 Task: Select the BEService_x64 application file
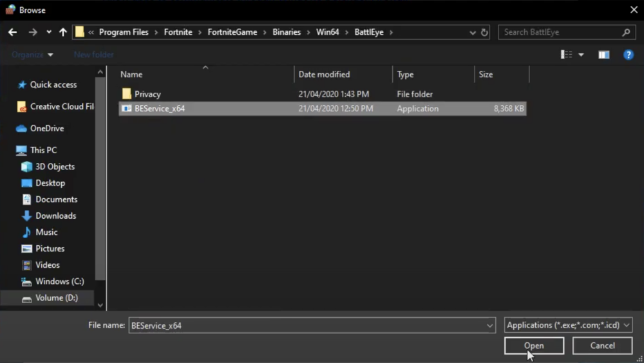(x=160, y=109)
